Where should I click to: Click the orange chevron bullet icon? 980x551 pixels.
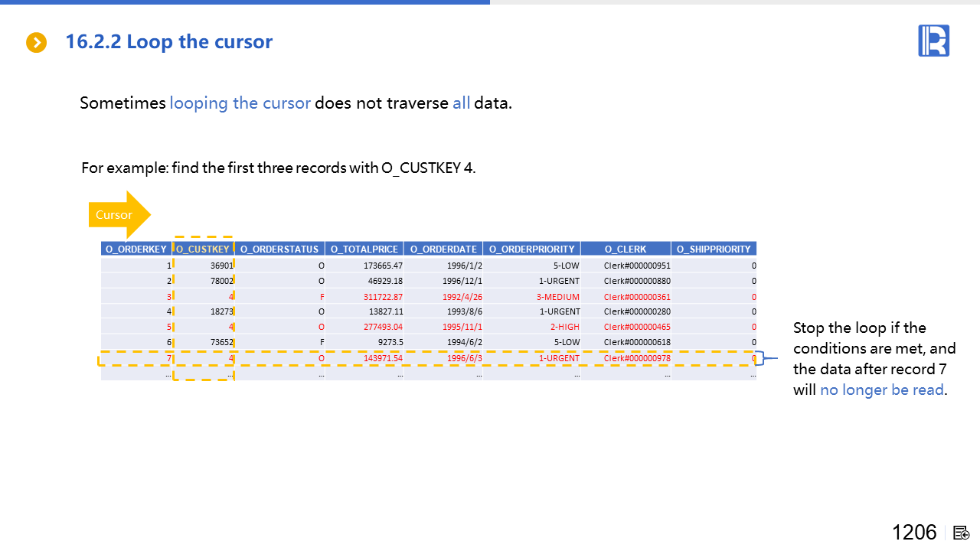point(36,43)
